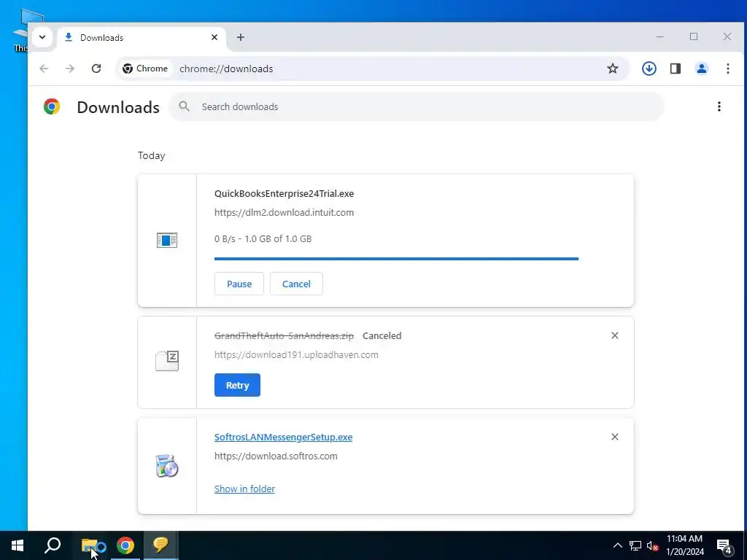The height and width of the screenshot is (560, 747).
Task: Click the muted volume tray icon
Action: point(652,545)
